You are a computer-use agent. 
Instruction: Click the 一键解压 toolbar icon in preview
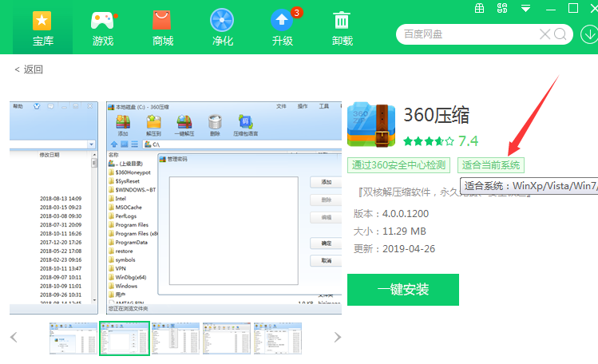tap(184, 125)
